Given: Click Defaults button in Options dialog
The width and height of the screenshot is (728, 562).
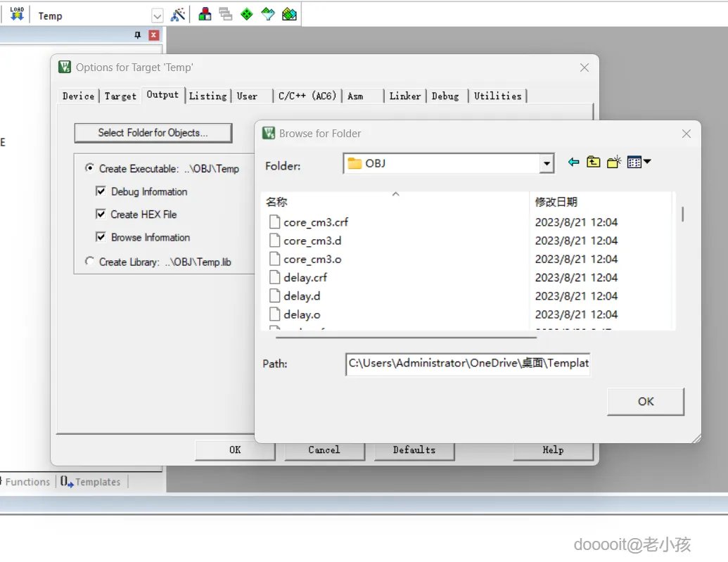Looking at the screenshot, I should point(414,450).
